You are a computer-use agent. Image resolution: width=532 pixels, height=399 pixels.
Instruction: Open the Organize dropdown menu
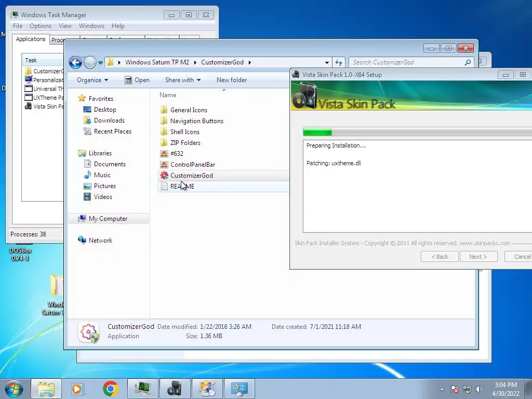[x=92, y=80]
